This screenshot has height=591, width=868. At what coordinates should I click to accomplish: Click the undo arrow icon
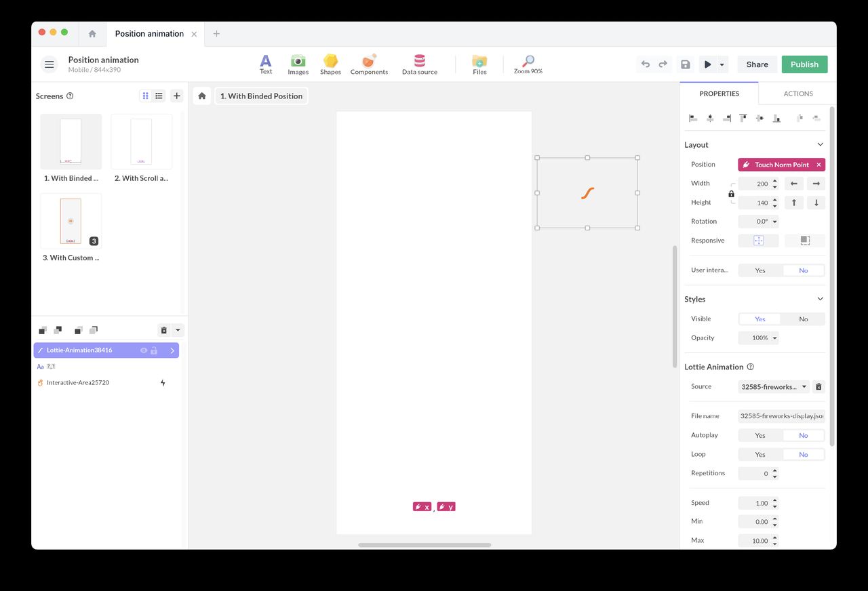[x=645, y=64]
